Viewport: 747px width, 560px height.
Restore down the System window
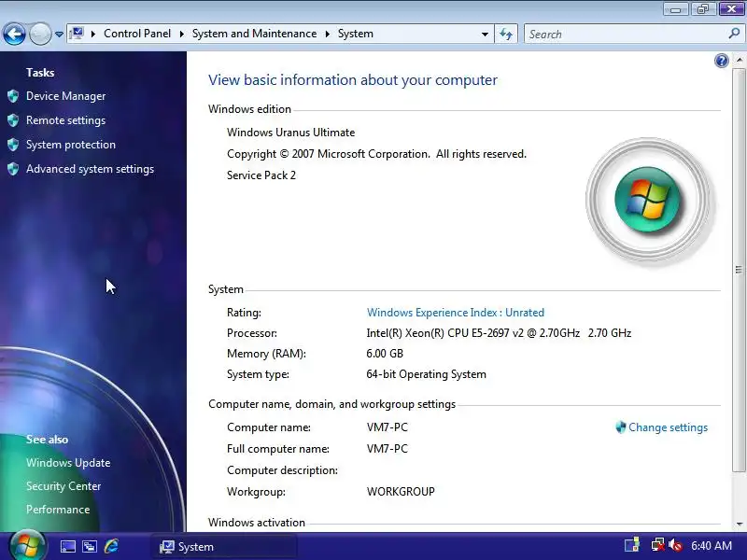point(703,9)
